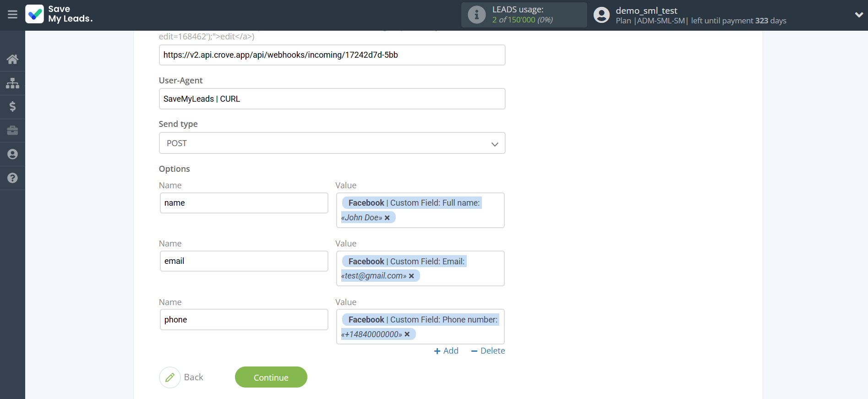Screen dimensions: 868x399
Task: Delete the last option row
Action: 488,351
